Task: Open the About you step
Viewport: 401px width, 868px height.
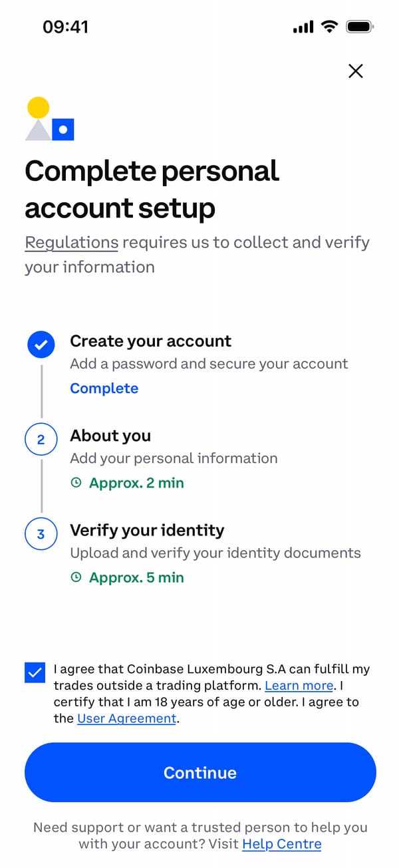Action: pyautogui.click(x=110, y=436)
